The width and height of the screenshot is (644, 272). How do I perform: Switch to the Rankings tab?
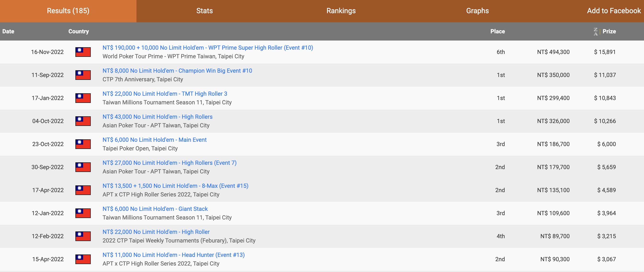[x=341, y=11]
